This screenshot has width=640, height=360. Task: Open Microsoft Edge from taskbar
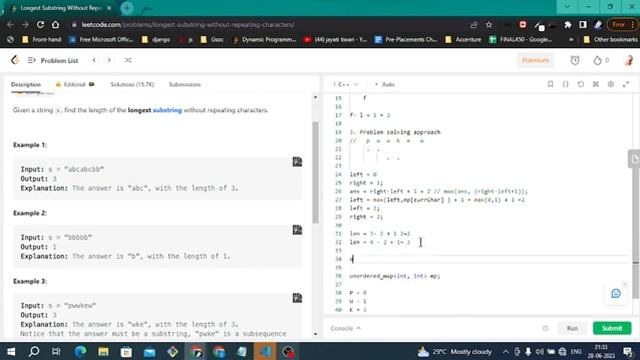point(80,351)
